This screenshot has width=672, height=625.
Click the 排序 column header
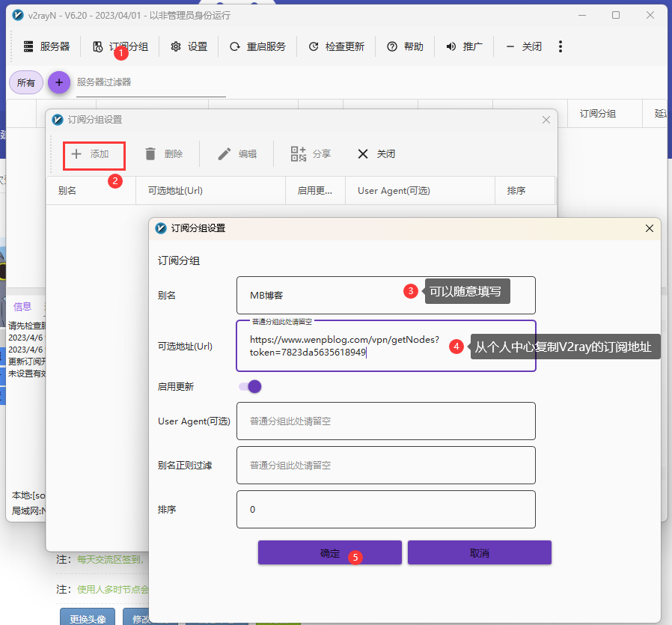tap(525, 191)
